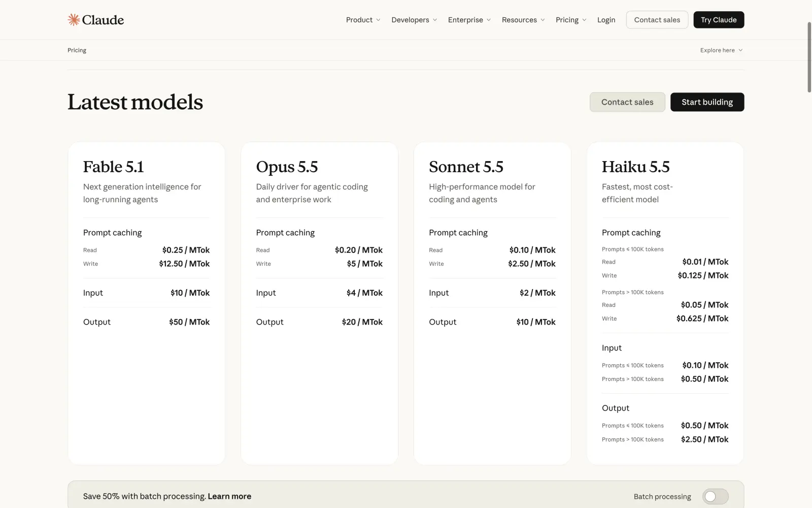Click Opus 5.5 output price $20 / MTok
The width and height of the screenshot is (812, 508).
point(362,322)
